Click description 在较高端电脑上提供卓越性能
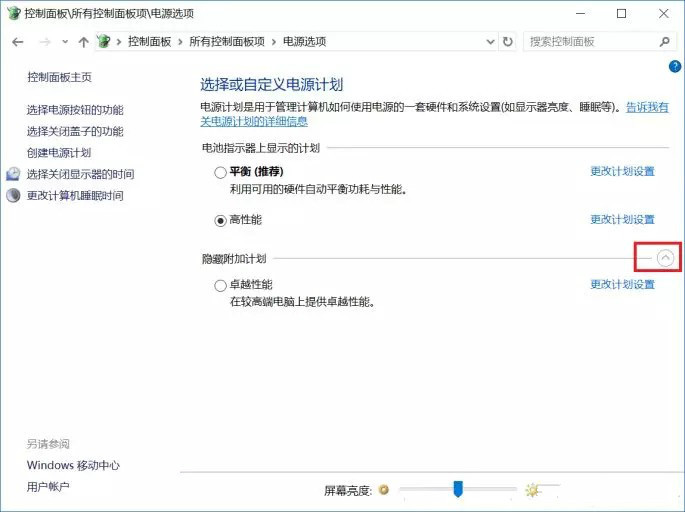The image size is (685, 512). pyautogui.click(x=302, y=302)
